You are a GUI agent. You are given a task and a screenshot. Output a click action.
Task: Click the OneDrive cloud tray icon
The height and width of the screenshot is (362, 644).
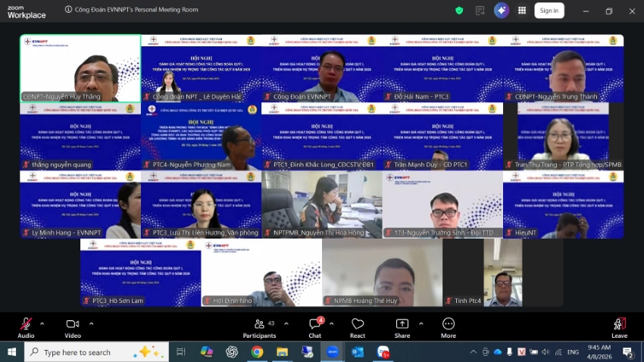point(498,351)
